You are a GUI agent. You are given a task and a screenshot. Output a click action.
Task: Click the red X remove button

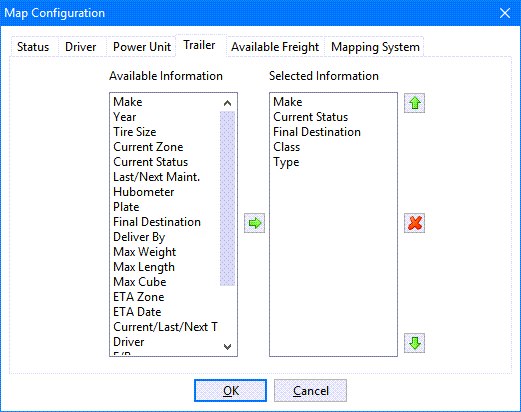(x=414, y=223)
